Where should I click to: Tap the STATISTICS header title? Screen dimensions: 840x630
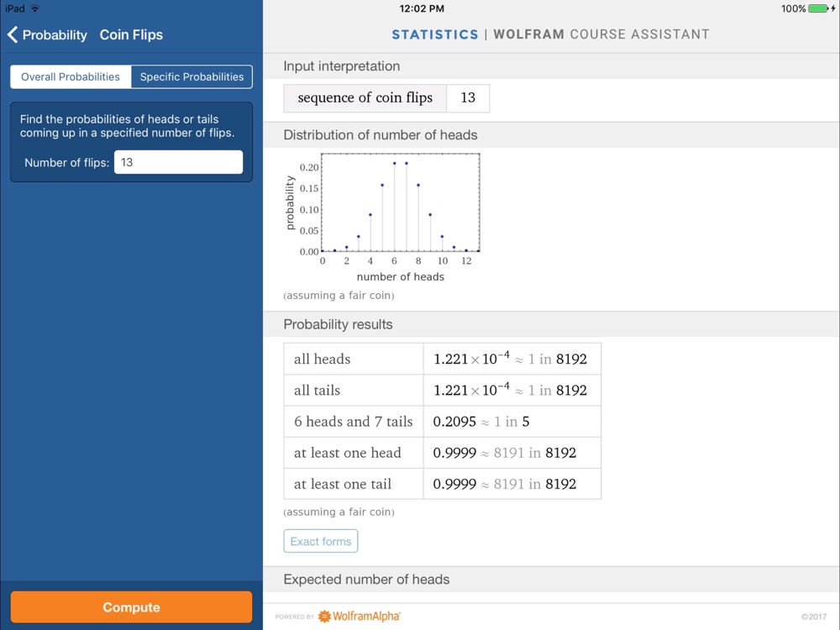[x=435, y=34]
